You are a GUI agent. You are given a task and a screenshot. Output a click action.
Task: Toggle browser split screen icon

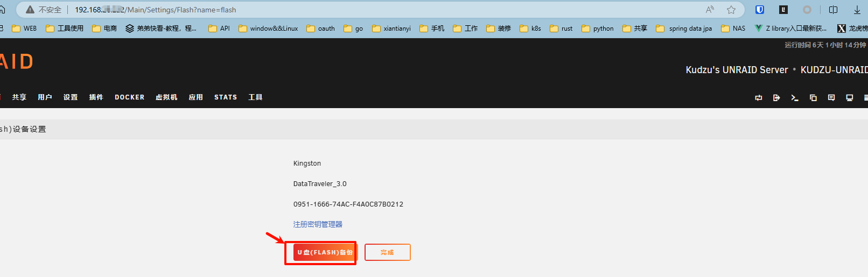[833, 10]
